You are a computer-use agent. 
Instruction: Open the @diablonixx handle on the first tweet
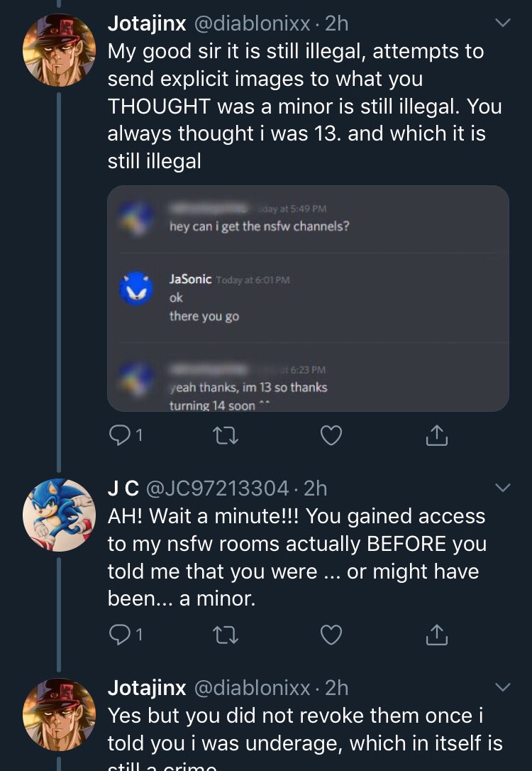[x=252, y=23]
